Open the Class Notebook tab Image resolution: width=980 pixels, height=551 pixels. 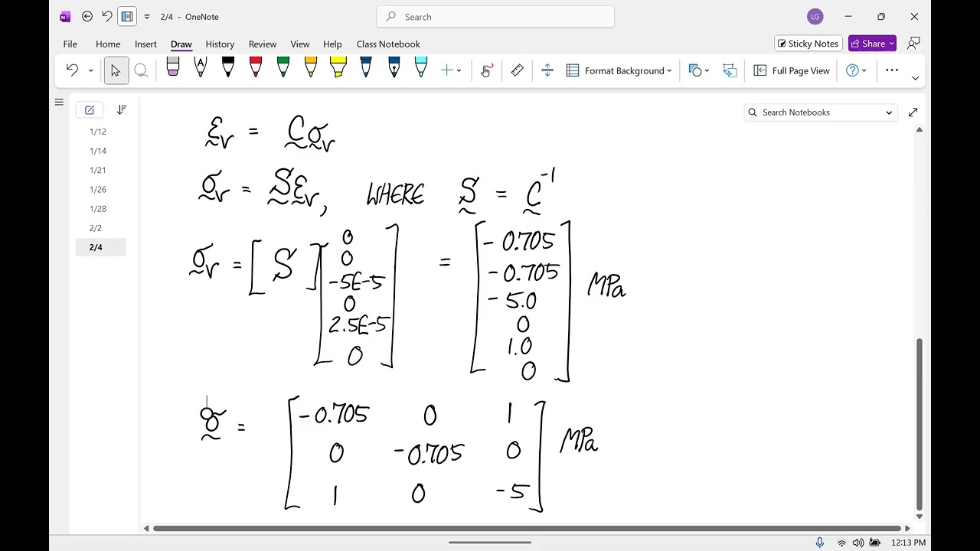pyautogui.click(x=388, y=44)
